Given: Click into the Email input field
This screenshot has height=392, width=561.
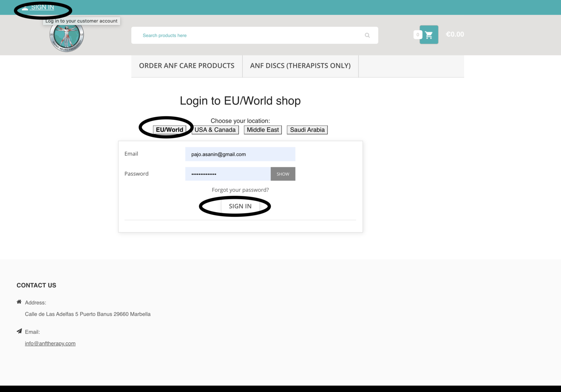Looking at the screenshot, I should (x=240, y=154).
